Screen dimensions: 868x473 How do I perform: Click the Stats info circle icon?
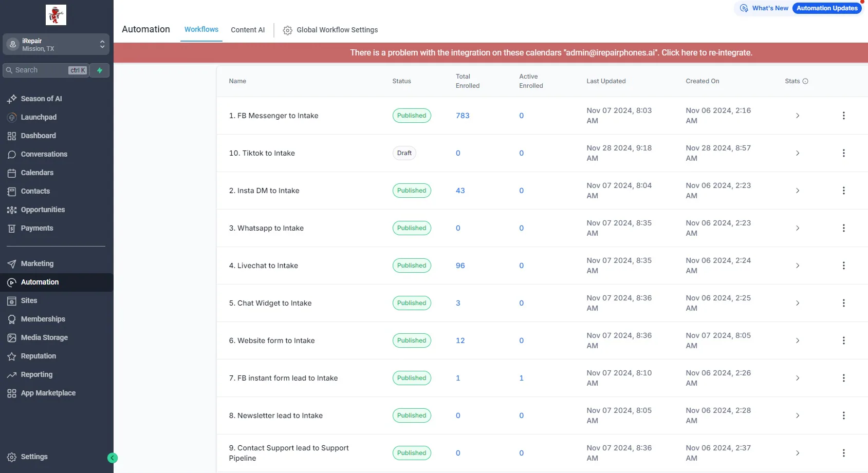805,81
